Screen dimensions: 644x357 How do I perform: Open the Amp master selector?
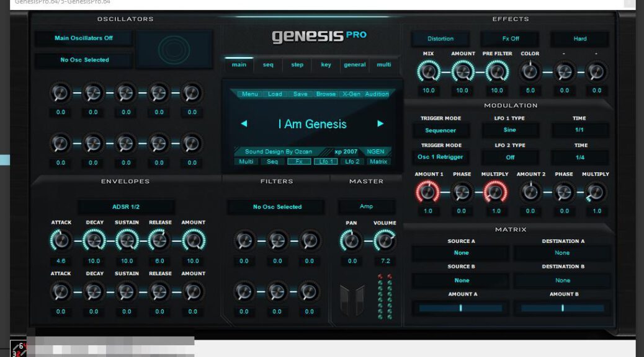[366, 206]
